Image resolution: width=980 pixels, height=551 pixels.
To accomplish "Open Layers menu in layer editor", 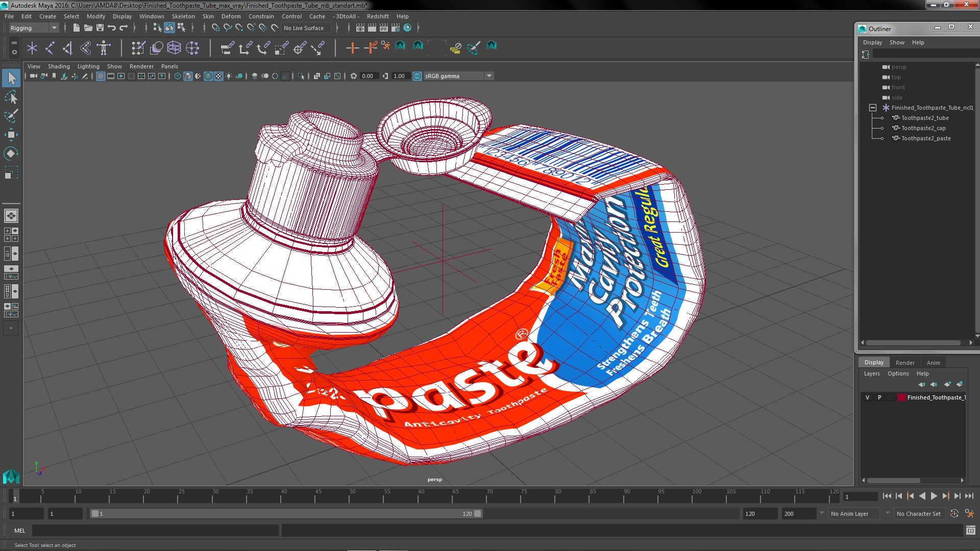I will tap(872, 373).
